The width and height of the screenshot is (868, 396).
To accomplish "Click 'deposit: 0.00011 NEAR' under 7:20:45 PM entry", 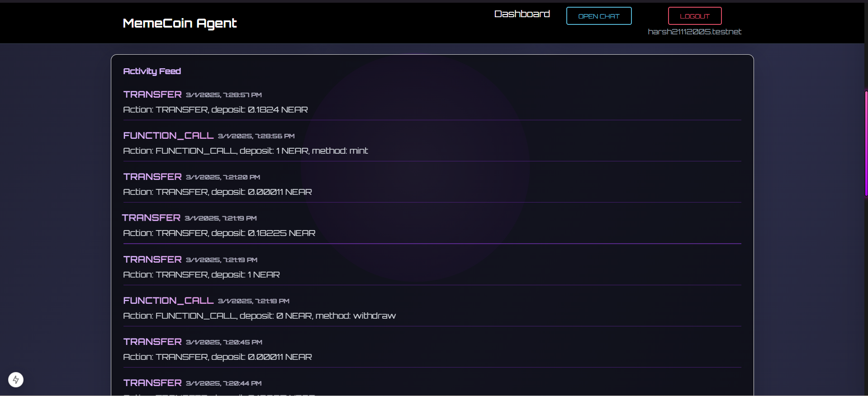I will coord(261,357).
